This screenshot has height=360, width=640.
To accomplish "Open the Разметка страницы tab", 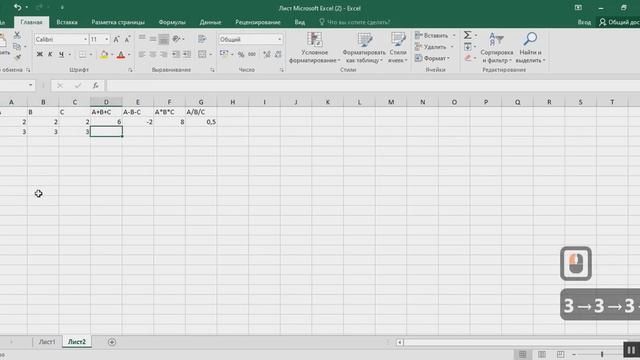I will [x=118, y=22].
